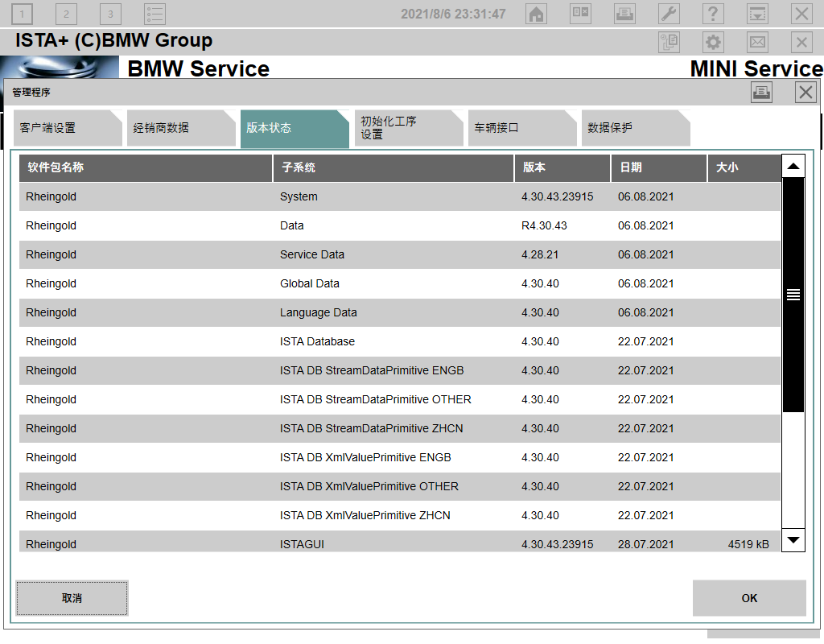Click the Home icon in top toolbar

536,14
